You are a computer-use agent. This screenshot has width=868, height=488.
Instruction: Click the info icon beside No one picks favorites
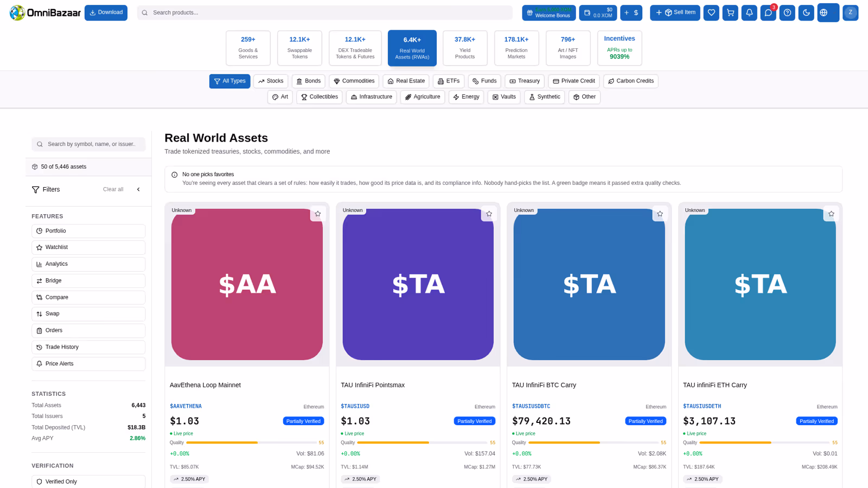175,175
